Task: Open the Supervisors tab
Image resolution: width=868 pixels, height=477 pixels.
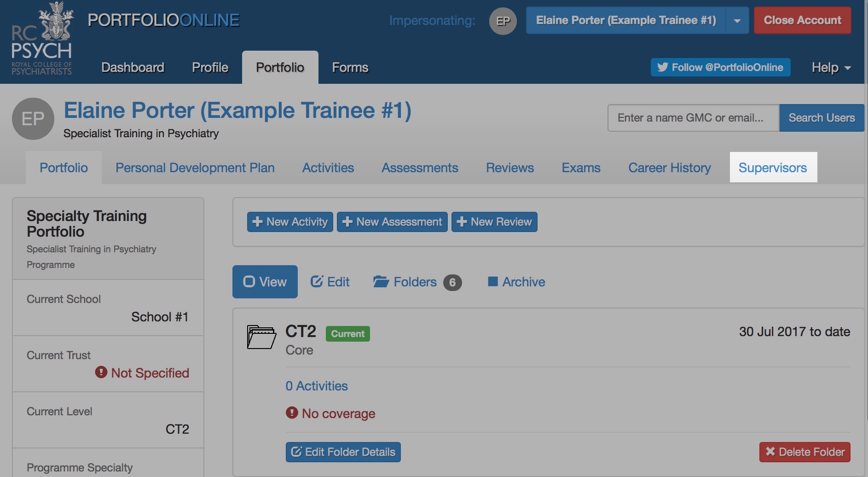Action: [x=773, y=168]
